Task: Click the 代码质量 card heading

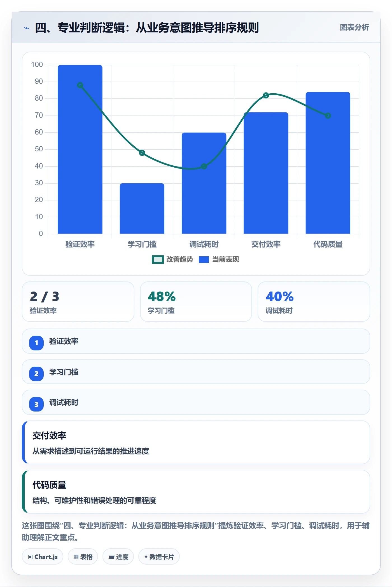Action: (49, 485)
